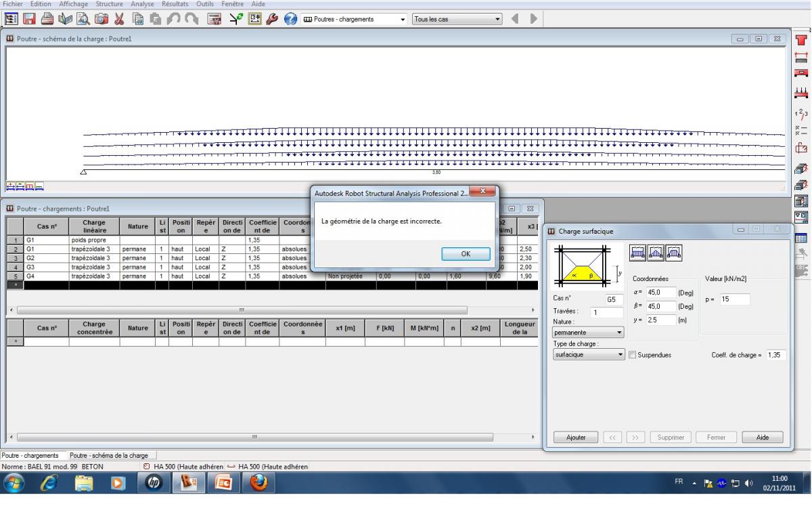Switch to Poutre - schéma de la charge tab
Viewport: 812px width, 508px height.
(x=109, y=455)
